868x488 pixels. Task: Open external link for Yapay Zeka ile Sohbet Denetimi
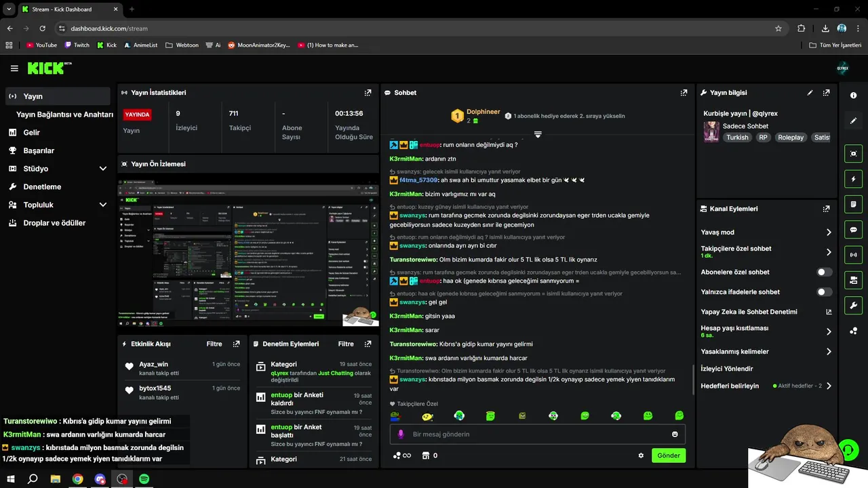coord(828,312)
